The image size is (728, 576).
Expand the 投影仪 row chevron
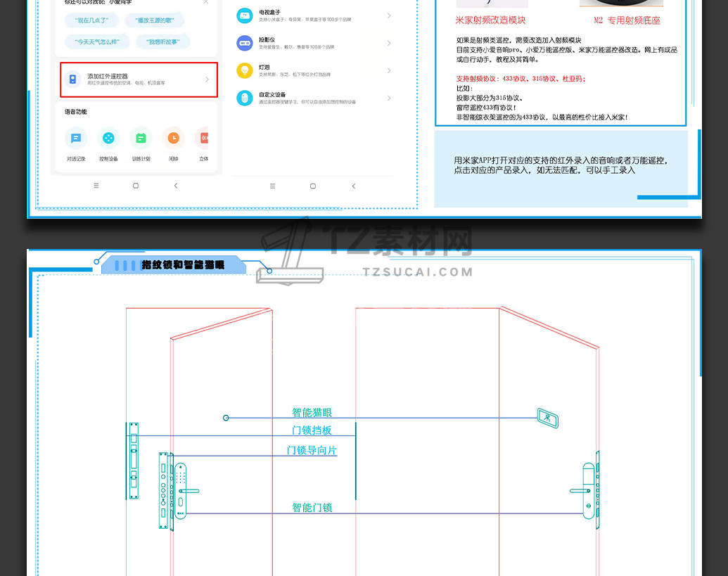[x=389, y=43]
